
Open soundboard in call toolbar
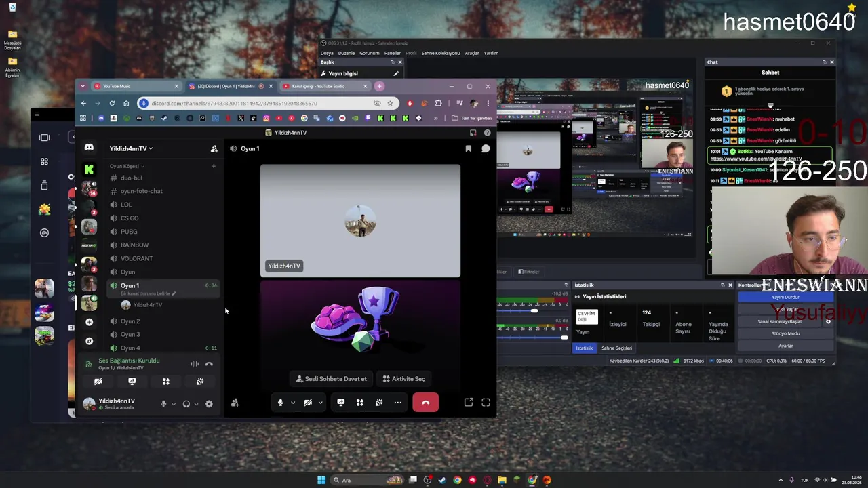(x=379, y=403)
